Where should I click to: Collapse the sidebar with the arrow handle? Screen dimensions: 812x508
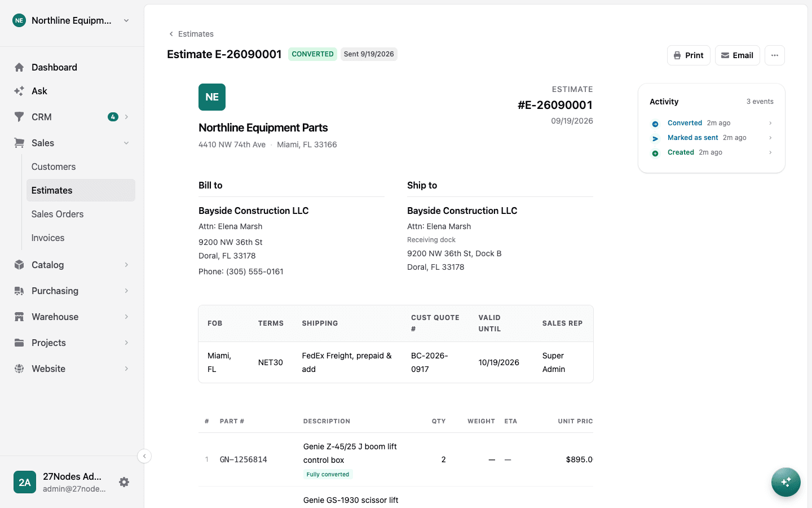click(x=144, y=456)
